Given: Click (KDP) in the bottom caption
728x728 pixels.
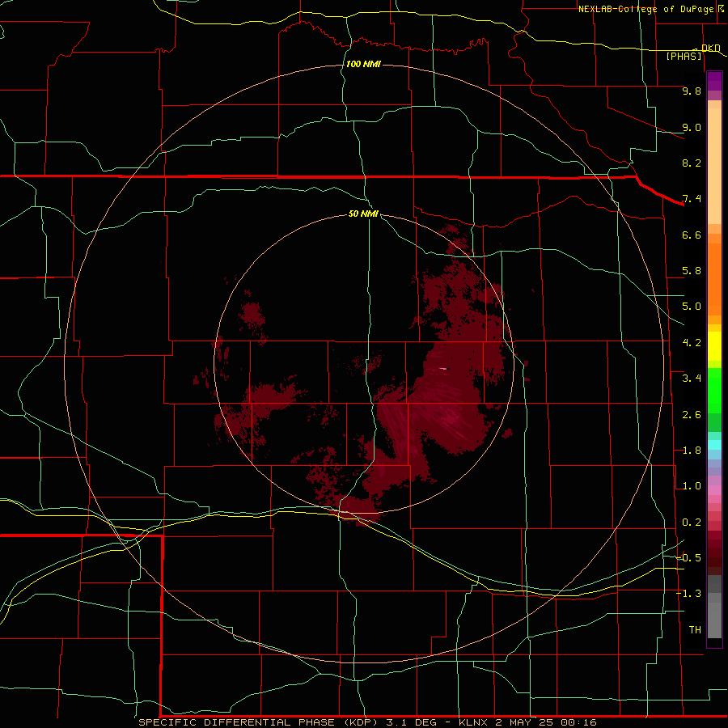Looking at the screenshot, I should [x=362, y=722].
